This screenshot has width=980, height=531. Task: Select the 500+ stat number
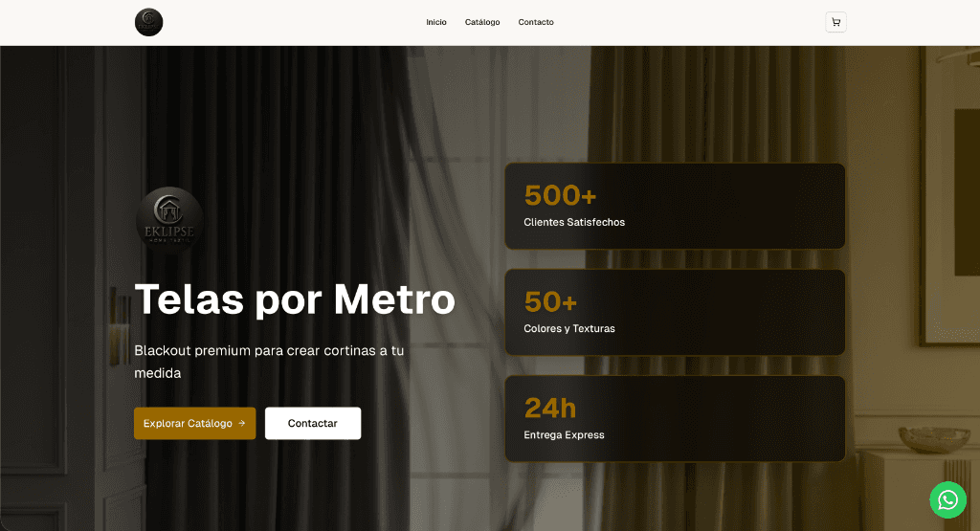560,195
